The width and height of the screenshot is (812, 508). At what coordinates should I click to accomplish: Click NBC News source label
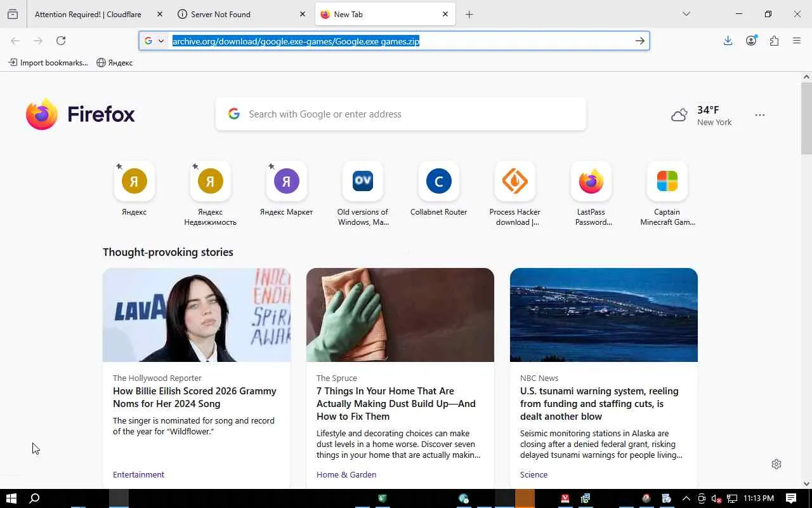539,378
